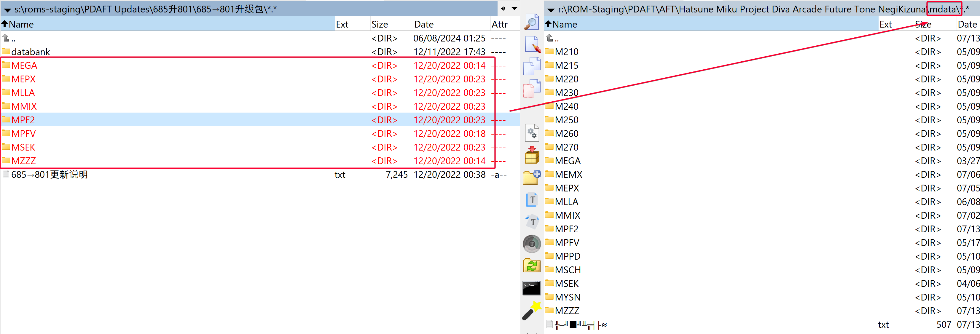Click the copy files icon
This screenshot has height=334, width=980.
(x=532, y=66)
